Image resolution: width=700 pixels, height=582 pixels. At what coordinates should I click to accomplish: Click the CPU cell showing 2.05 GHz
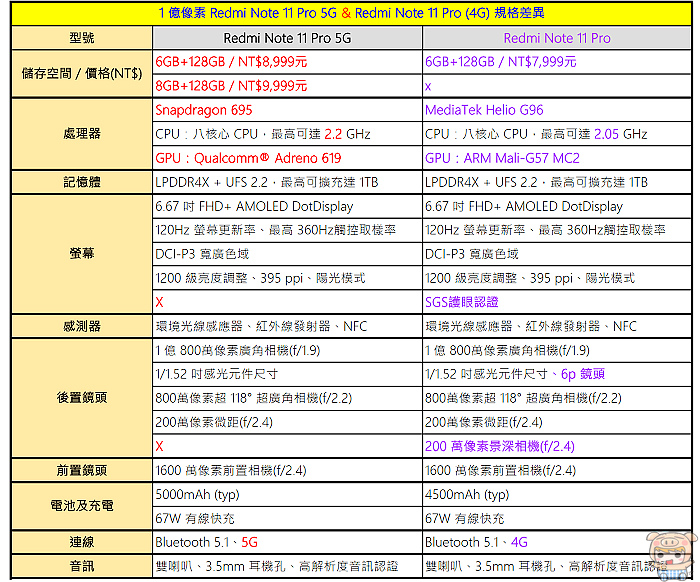point(557,134)
